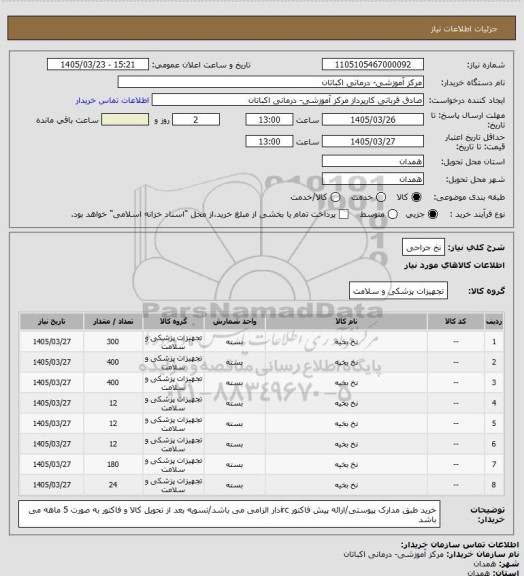524x576 pixels.
Task: Click the واحد شمارش column header
Action: click(x=234, y=321)
